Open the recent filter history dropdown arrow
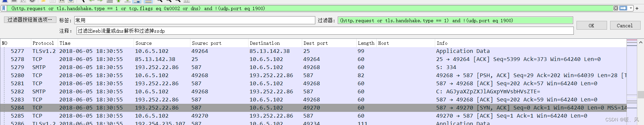Screen dimensions: 644x125 pyautogui.click(x=631, y=8)
